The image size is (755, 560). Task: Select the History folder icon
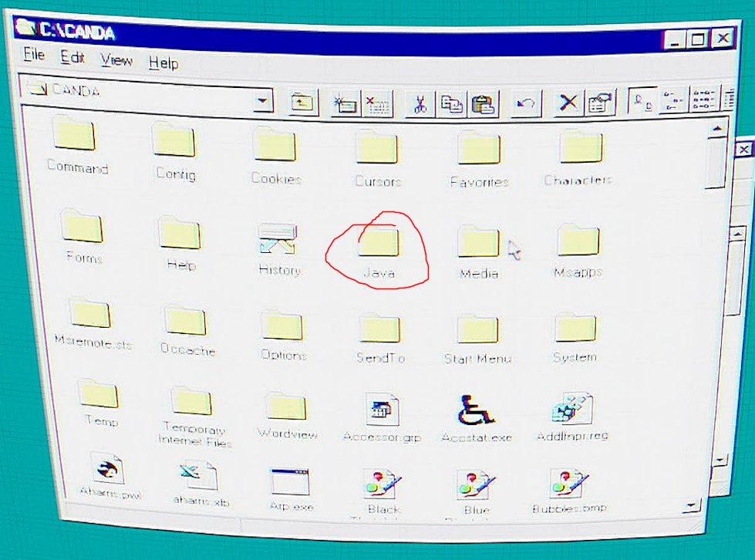click(278, 238)
